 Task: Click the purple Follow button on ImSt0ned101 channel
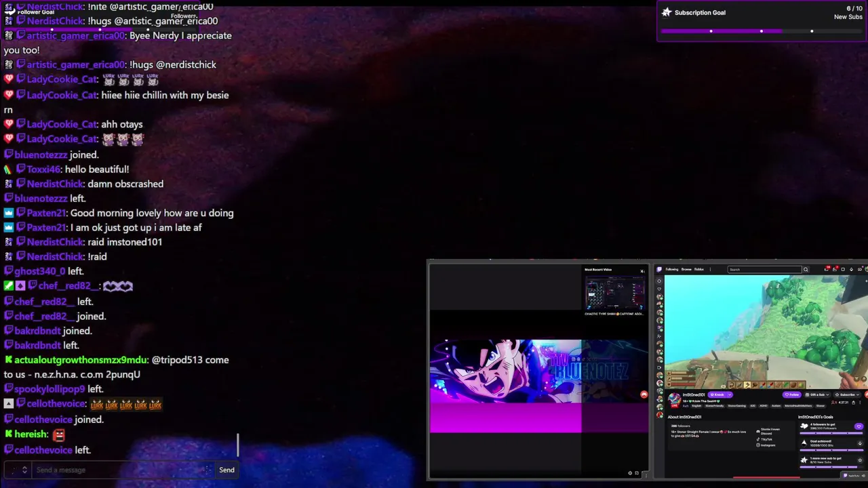coord(792,394)
